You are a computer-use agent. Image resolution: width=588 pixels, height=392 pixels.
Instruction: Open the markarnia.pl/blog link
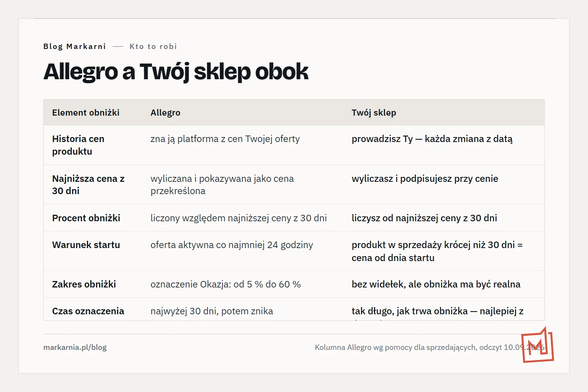(x=75, y=347)
